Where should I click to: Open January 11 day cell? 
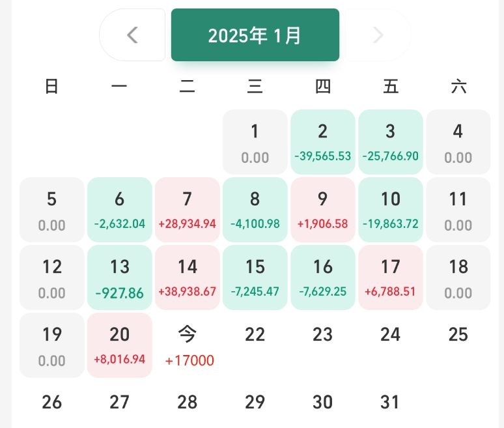[458, 210]
